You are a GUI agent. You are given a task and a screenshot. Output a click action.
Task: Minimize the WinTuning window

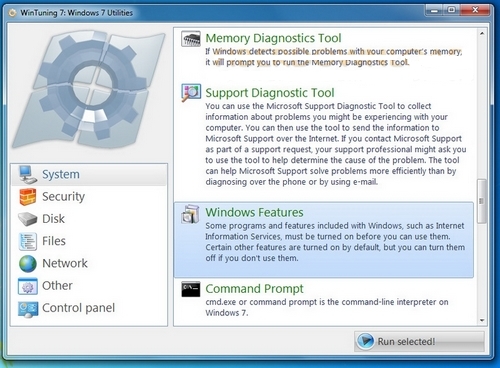tap(434, 10)
